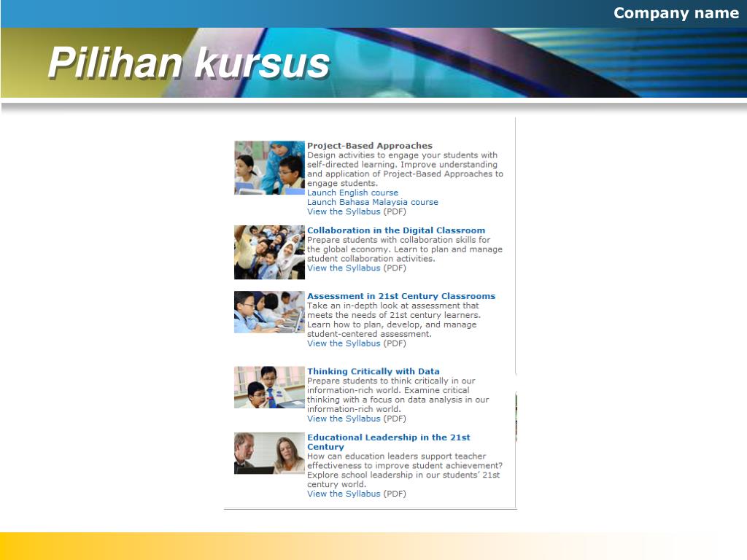View the Syllabus for Assessment in 21st Century Classrooms
Screen dimensions: 747x560
coord(344,343)
